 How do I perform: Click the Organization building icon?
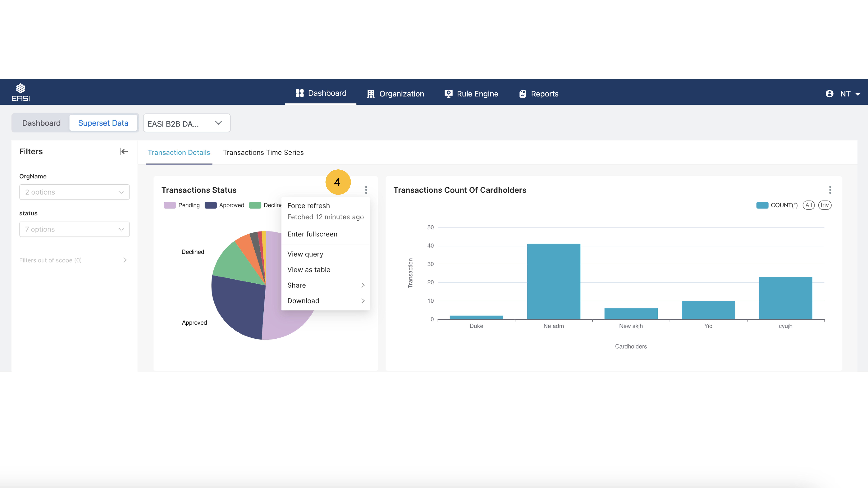pos(371,94)
